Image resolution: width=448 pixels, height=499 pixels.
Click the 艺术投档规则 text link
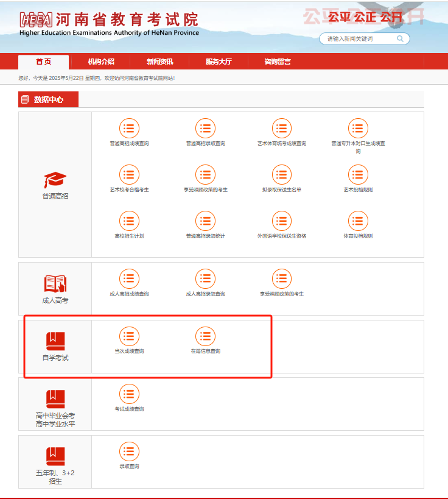click(358, 190)
